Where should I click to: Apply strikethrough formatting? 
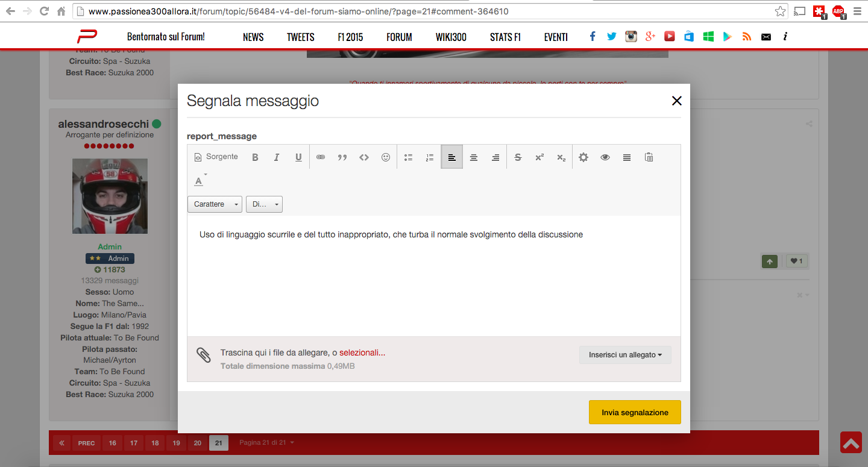(518, 157)
